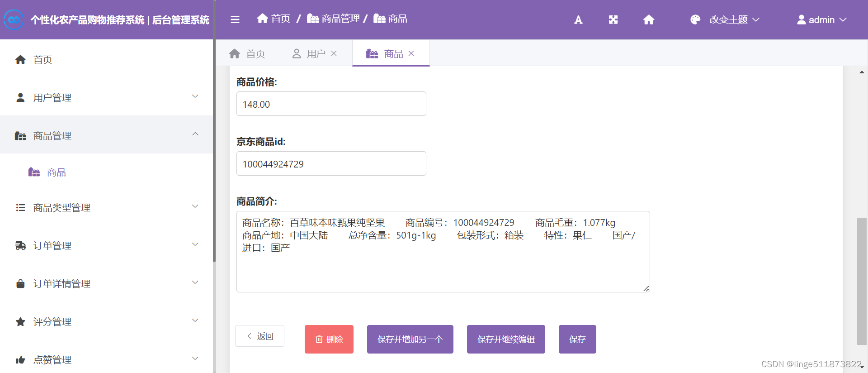Viewport: 868px width, 373px height.
Task: Open the admin account dropdown
Action: [821, 19]
